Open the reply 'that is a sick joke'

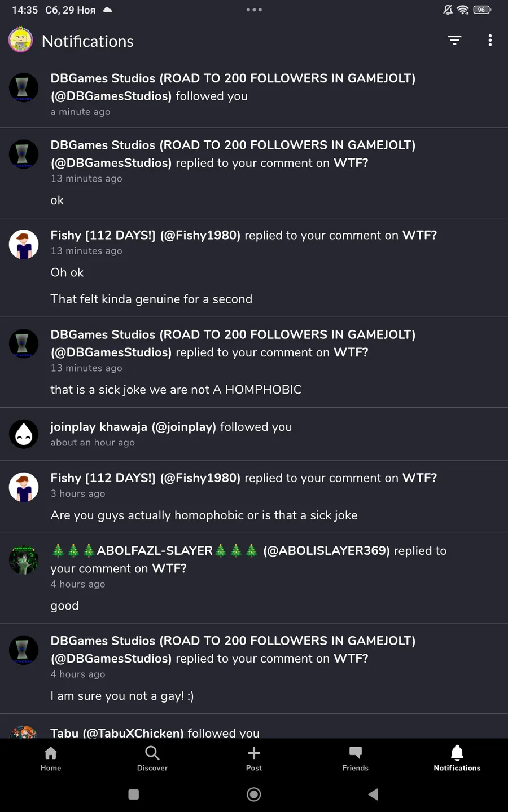coord(254,362)
